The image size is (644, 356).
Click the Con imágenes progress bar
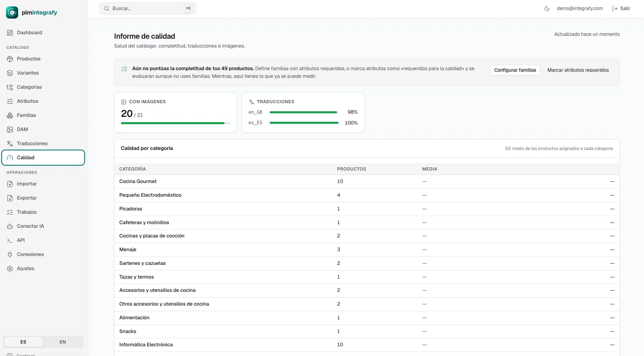pos(175,123)
